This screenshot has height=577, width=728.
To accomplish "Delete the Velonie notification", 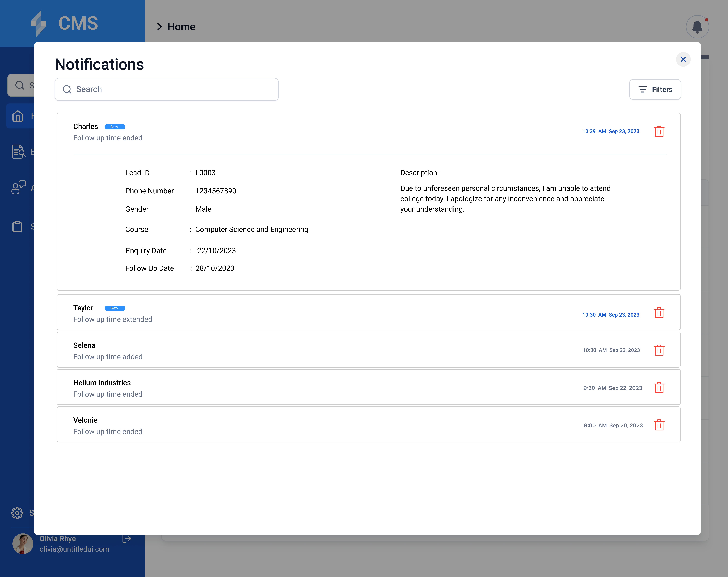I will [x=659, y=425].
